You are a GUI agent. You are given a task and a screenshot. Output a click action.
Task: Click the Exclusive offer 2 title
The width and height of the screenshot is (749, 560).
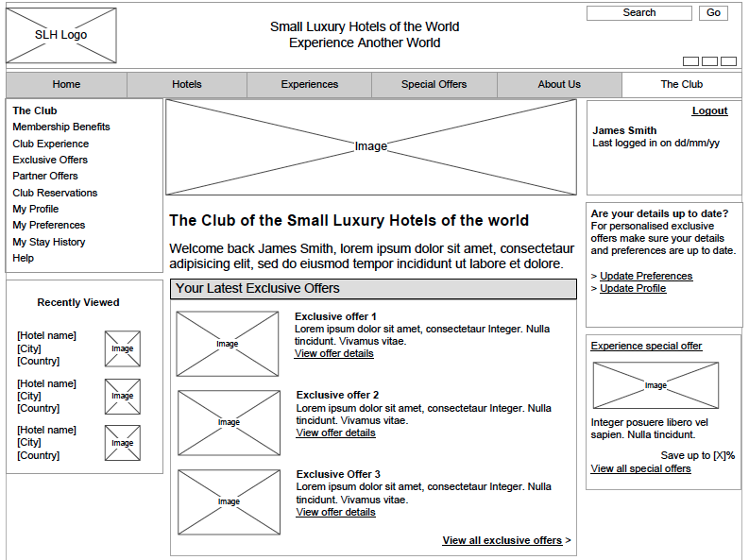337,396
